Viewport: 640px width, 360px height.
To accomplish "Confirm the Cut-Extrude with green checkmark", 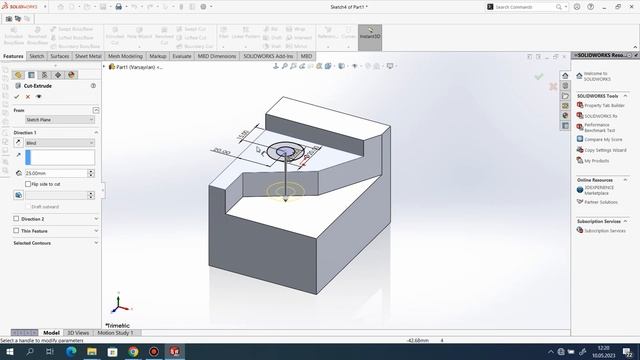I will click(17, 97).
